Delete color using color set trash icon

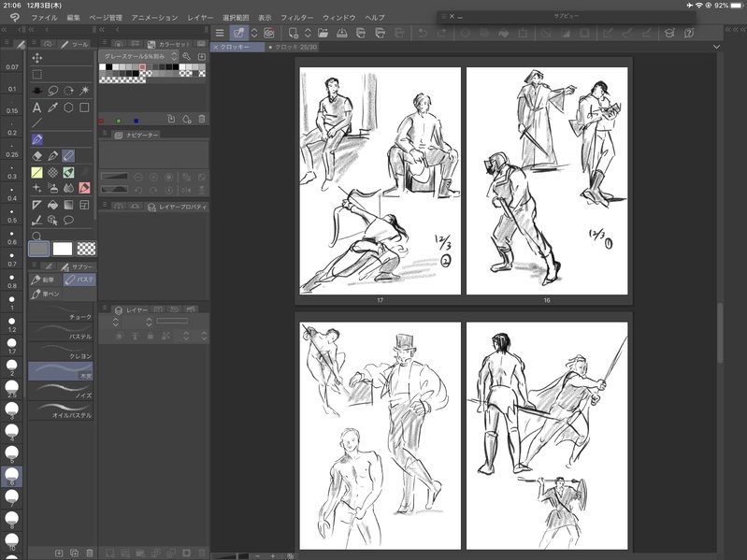tap(202, 119)
